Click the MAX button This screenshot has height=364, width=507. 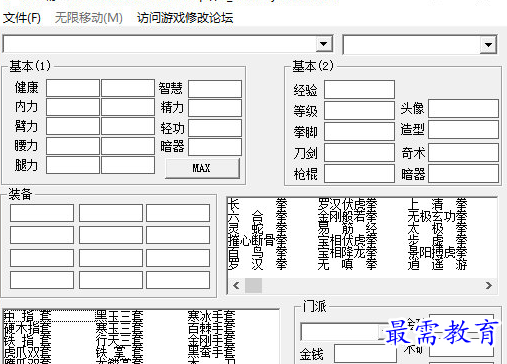(202, 168)
